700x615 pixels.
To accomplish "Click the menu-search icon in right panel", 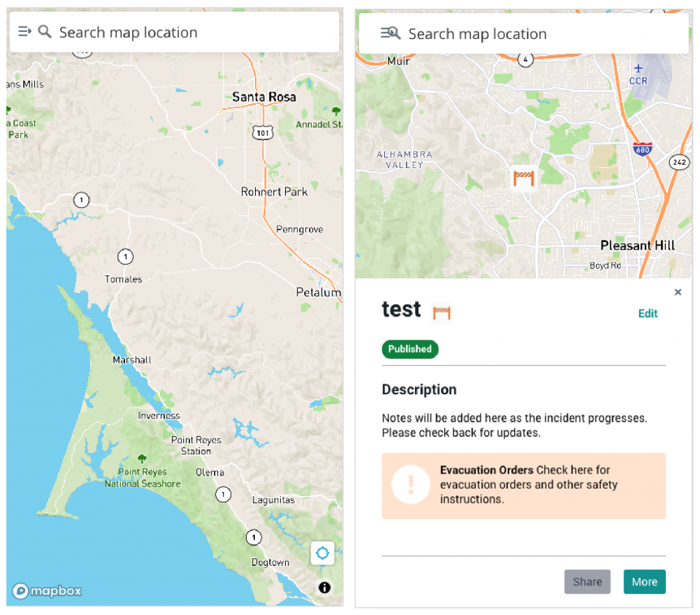I will pos(390,33).
